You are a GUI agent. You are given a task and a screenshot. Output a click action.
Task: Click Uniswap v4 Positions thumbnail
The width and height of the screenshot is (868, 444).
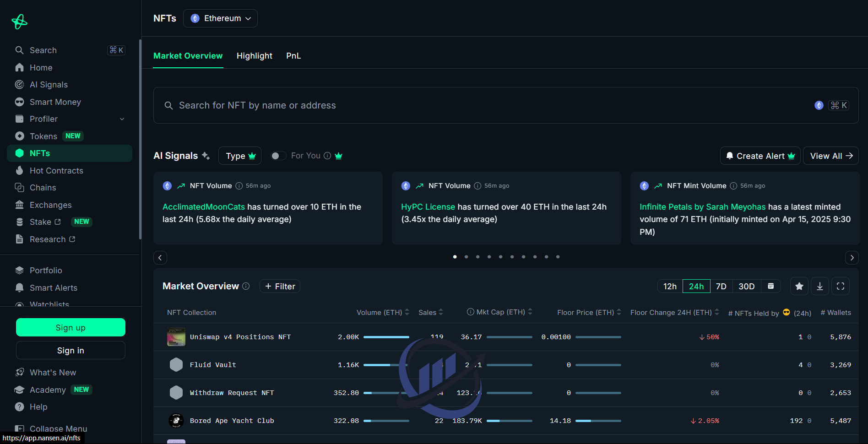click(x=176, y=337)
